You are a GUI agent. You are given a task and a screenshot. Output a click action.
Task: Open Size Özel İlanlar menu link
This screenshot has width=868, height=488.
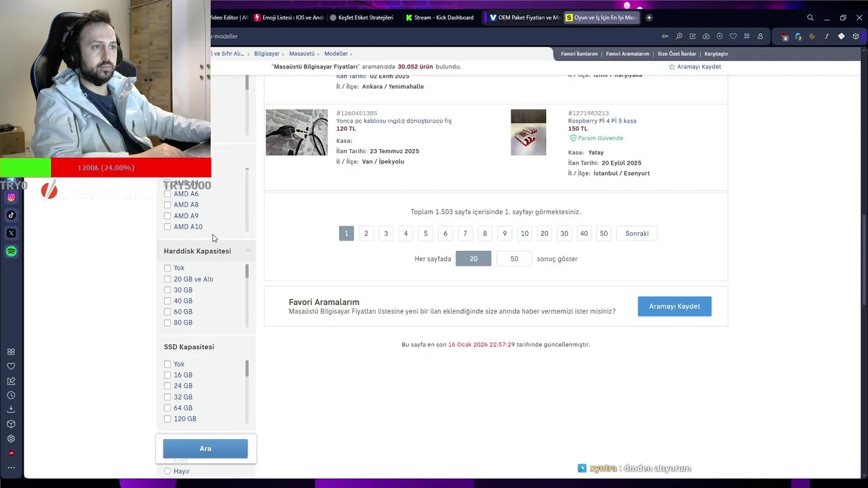point(677,54)
